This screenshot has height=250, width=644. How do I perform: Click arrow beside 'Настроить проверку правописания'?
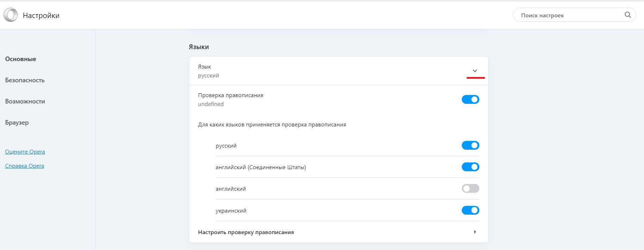click(x=475, y=232)
